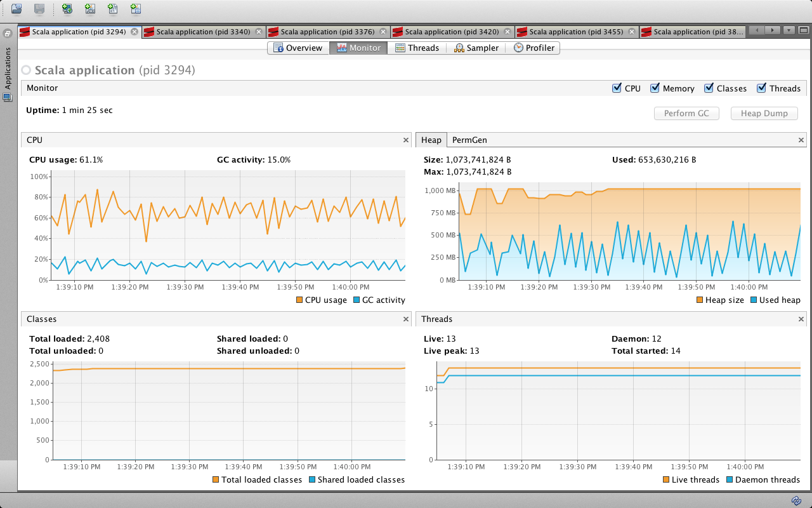Click the orange CPU usage legend swatch
Screen dimensions: 812x508
[299, 300]
